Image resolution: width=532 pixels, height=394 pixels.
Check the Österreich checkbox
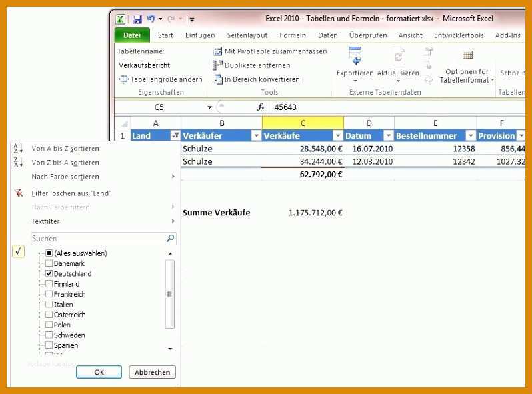[49, 315]
